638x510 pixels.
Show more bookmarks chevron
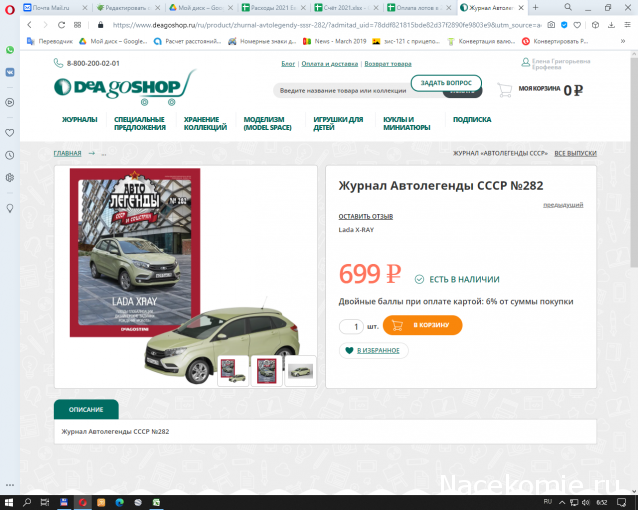point(623,41)
